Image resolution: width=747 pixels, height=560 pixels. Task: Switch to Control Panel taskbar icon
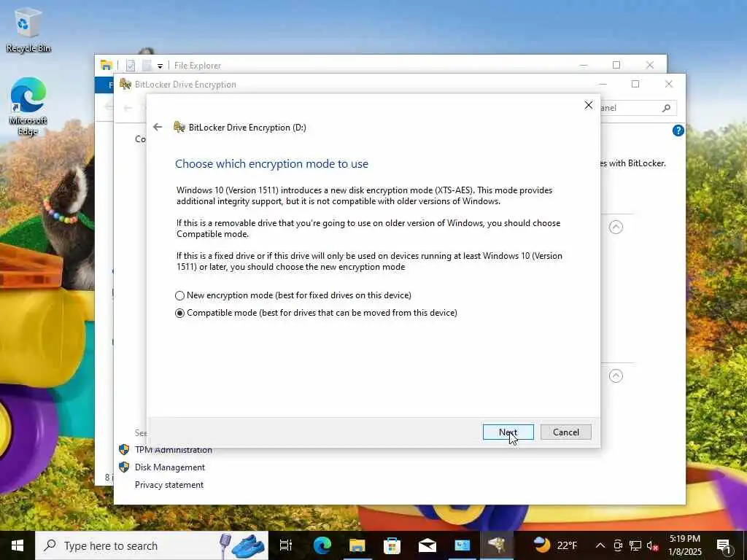click(462, 545)
